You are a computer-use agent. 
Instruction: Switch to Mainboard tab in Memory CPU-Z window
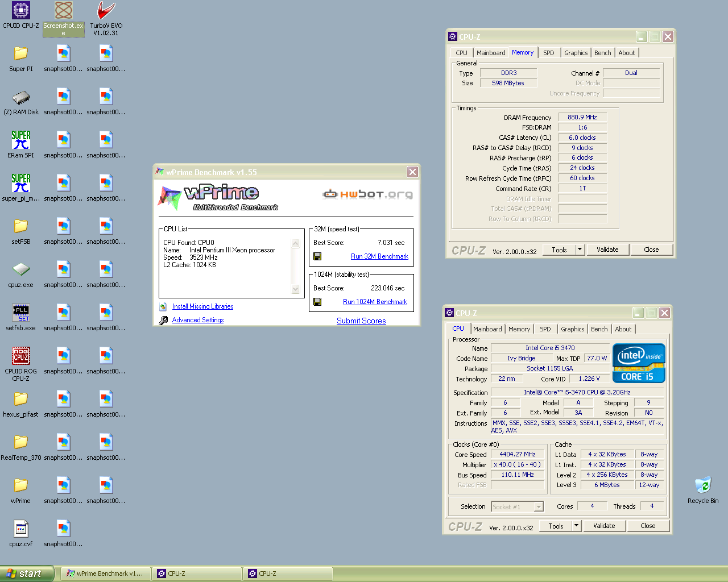pos(491,53)
